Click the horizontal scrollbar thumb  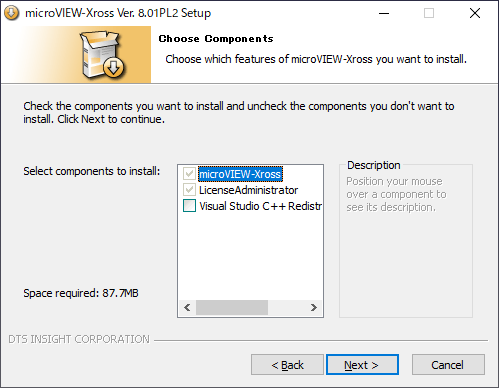pos(232,307)
